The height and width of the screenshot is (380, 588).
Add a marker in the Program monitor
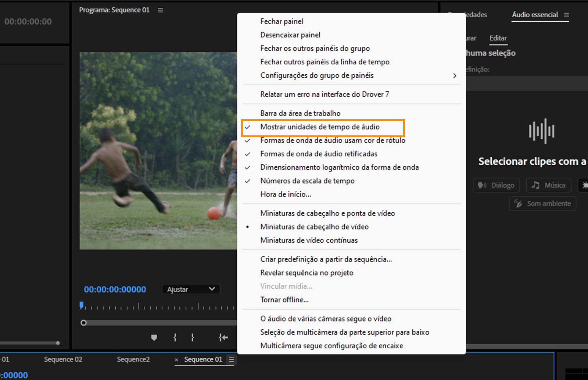pos(154,337)
